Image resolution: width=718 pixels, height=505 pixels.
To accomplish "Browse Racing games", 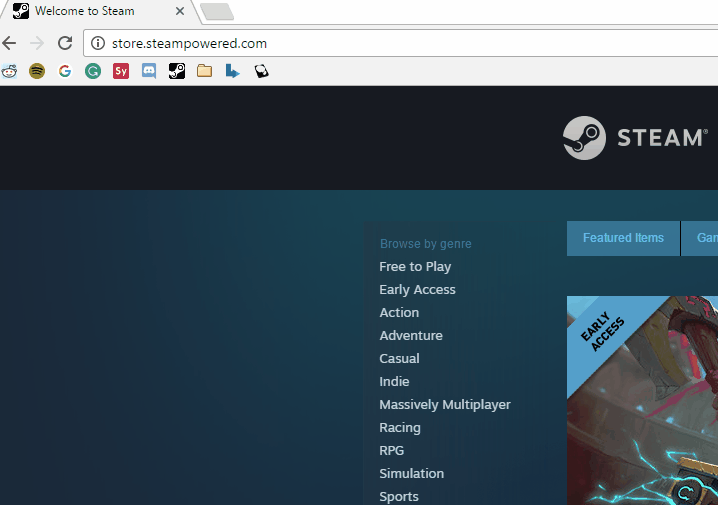I will point(400,428).
